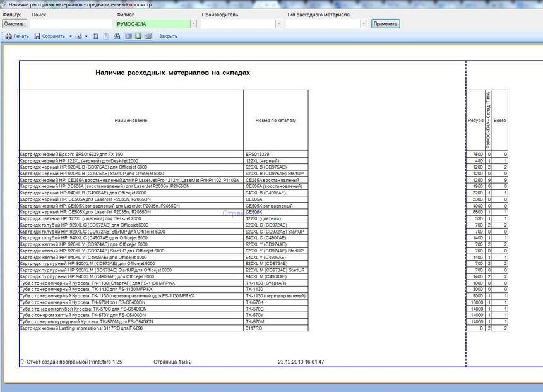
Task: Click the Всего column header
Action: [499, 121]
